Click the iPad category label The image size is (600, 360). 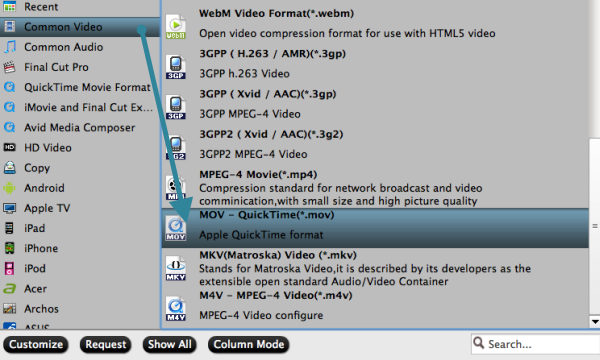point(34,228)
